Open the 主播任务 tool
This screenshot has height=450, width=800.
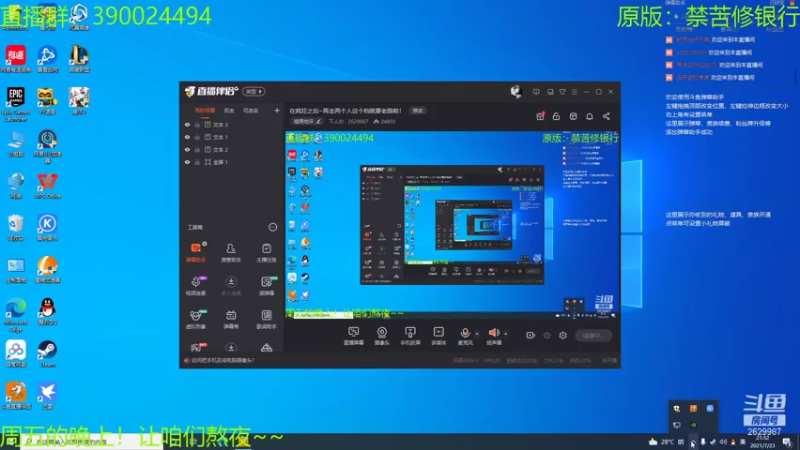(x=266, y=253)
